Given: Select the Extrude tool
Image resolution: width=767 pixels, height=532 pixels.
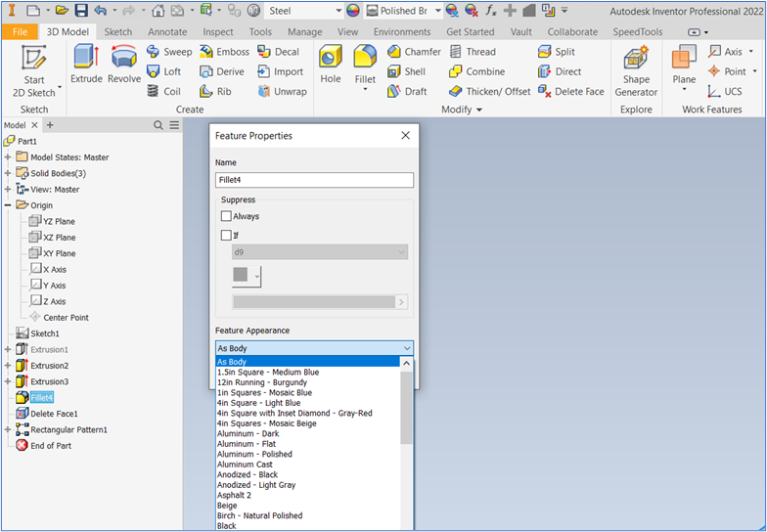Looking at the screenshot, I should [86, 65].
